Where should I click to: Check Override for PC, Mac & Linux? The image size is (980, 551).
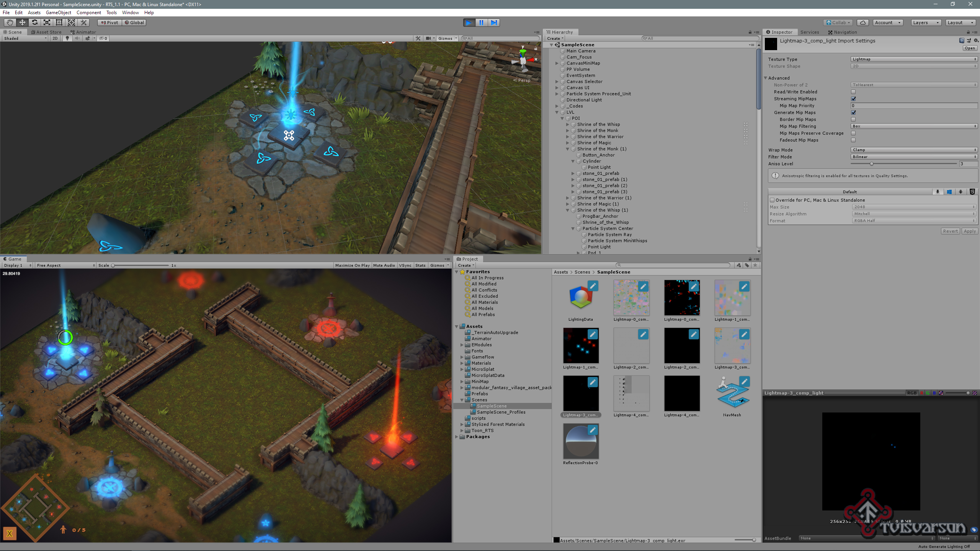click(772, 200)
